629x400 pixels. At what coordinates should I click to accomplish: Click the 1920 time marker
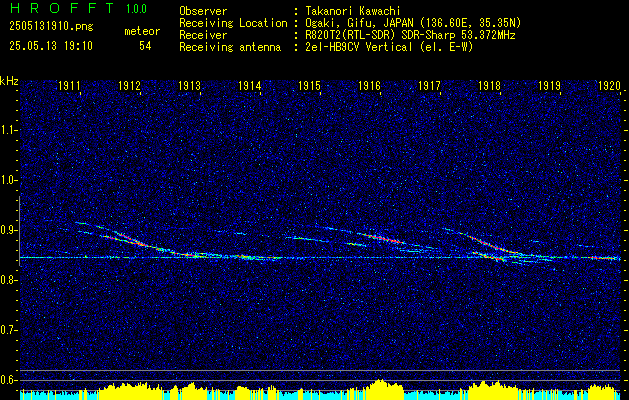[x=609, y=85]
